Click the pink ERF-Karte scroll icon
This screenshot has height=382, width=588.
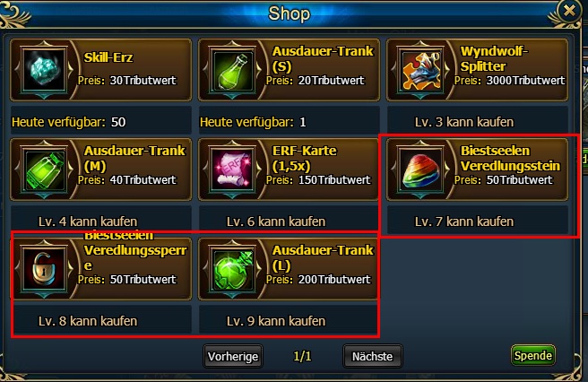tap(232, 169)
